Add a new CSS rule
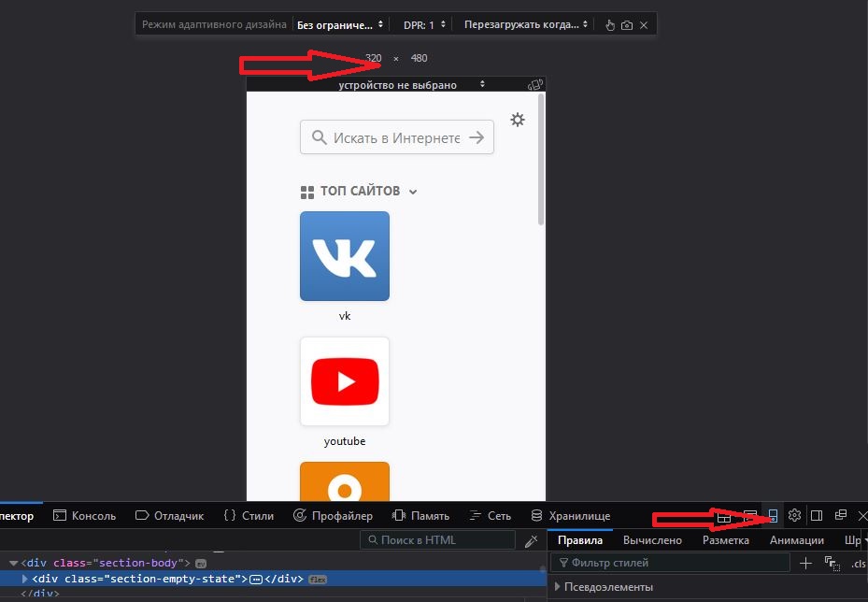Viewport: 868px width, 602px height. tap(805, 564)
